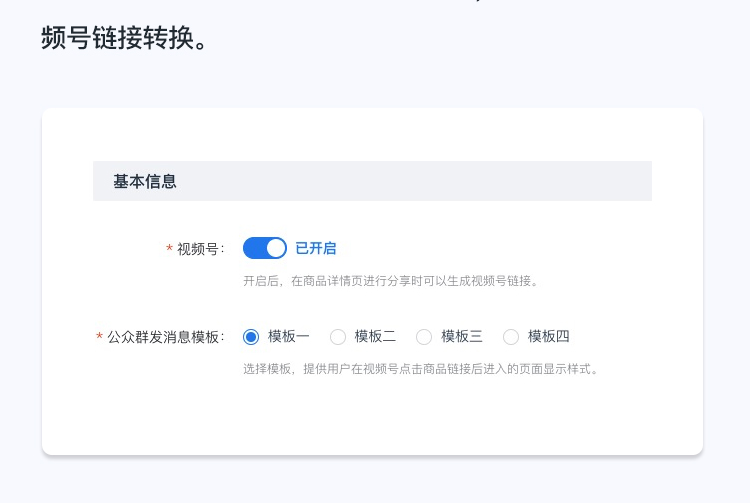Click the white knob of 视频号 switch
The image size is (750, 503).
(x=276, y=248)
